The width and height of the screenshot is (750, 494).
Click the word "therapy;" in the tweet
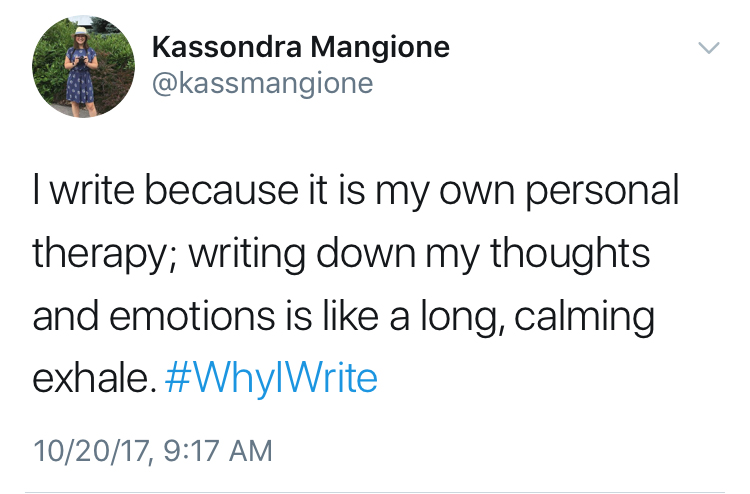tap(91, 254)
